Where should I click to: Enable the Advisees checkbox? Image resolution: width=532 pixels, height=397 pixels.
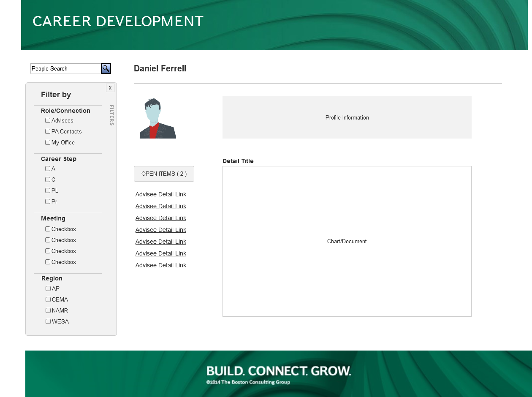pos(48,120)
